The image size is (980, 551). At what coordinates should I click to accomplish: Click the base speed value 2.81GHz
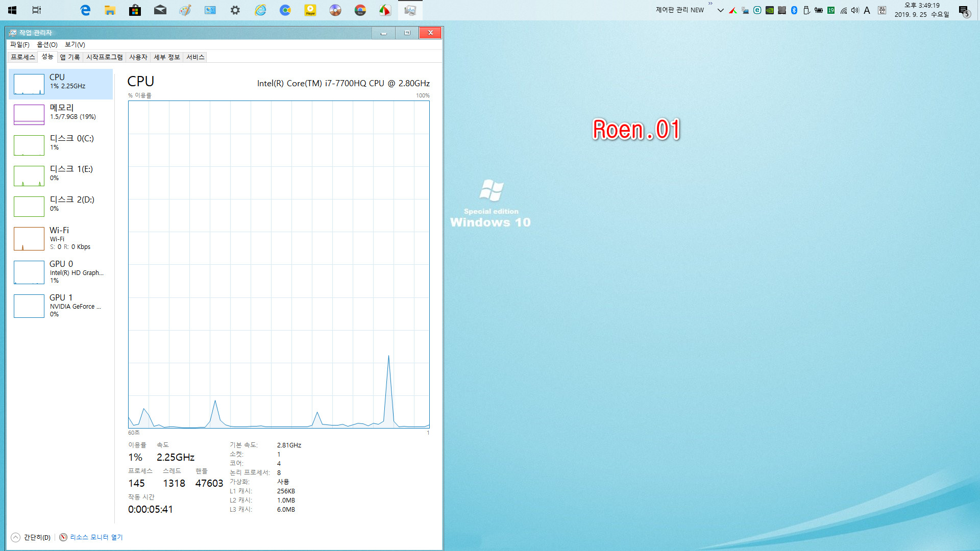coord(289,445)
